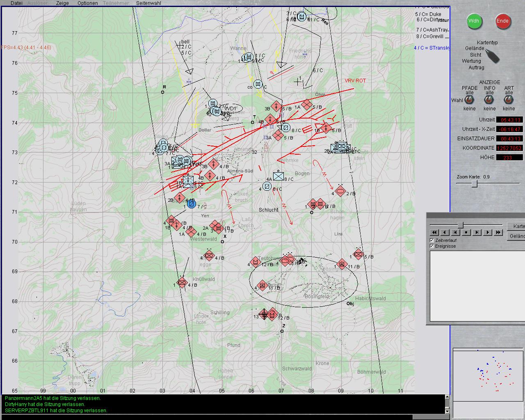Step forward one frame in replay
The image size is (525, 420).
click(x=477, y=233)
